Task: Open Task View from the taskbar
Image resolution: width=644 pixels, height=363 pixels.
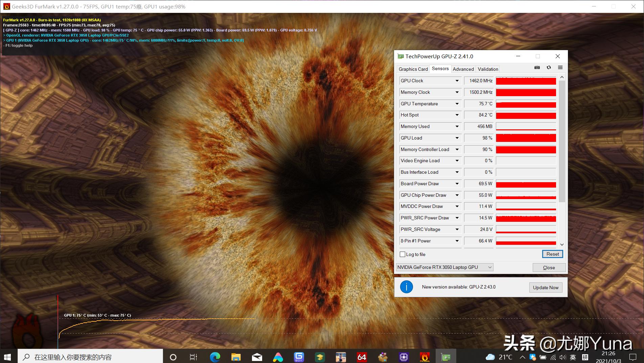Action: coord(193,357)
